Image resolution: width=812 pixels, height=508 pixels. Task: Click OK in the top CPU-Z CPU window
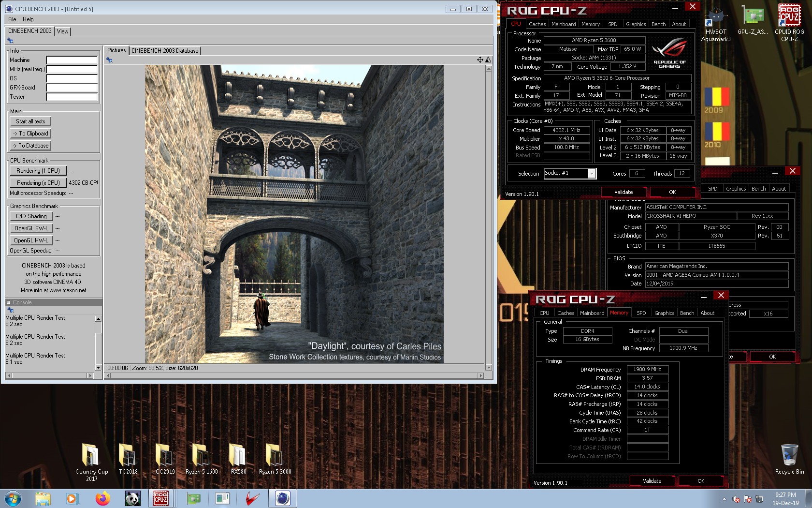point(672,192)
